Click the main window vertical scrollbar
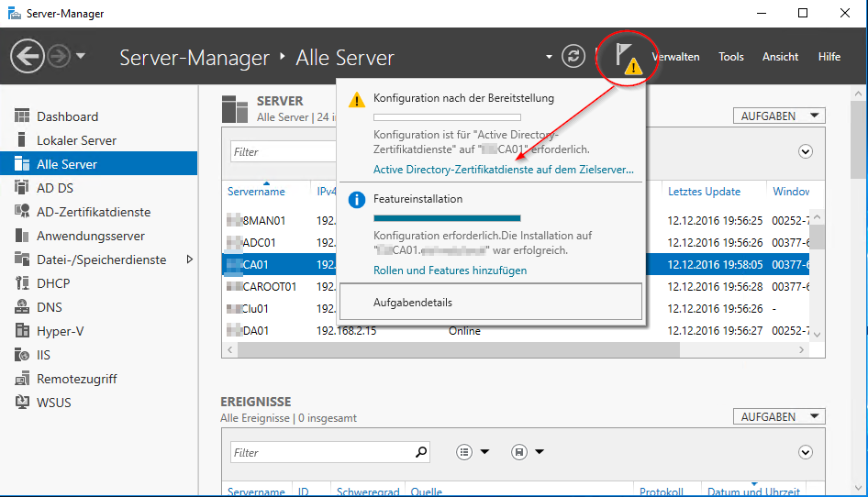868x497 pixels. point(859,139)
